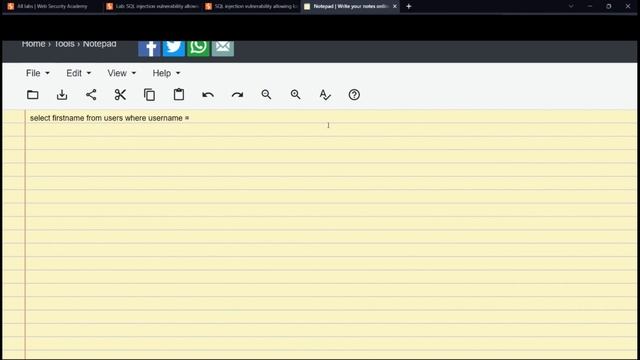Copy text using the copy icon

click(x=149, y=95)
